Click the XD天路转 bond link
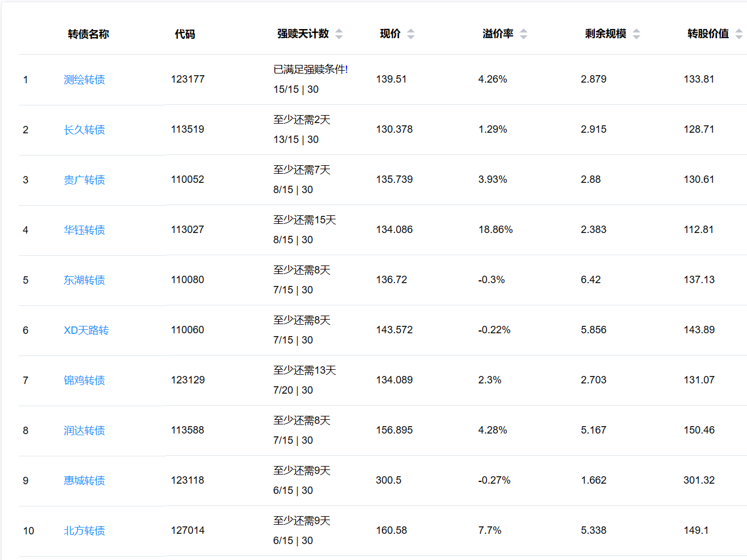The width and height of the screenshot is (747, 560). coord(86,330)
